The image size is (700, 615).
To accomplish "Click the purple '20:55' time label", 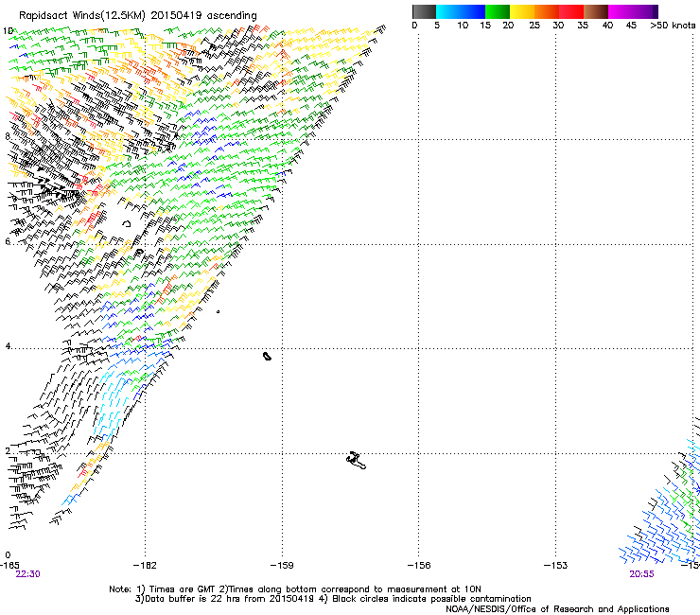I will tap(641, 574).
